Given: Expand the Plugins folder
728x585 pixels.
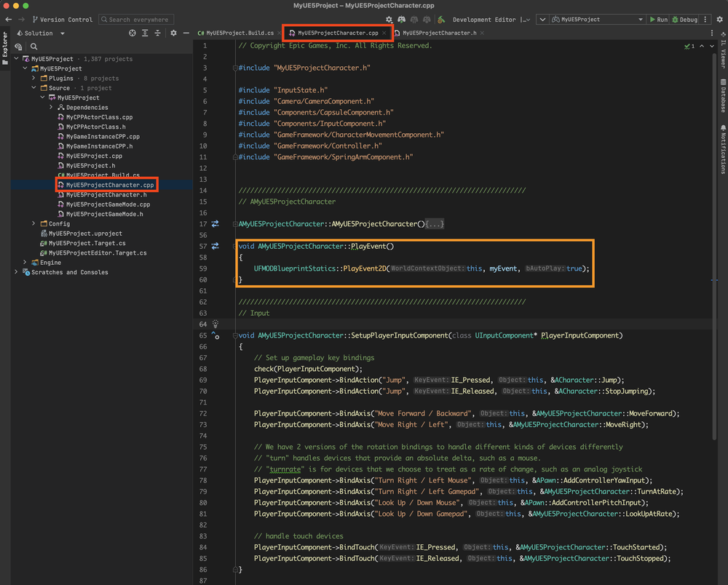Looking at the screenshot, I should [34, 78].
